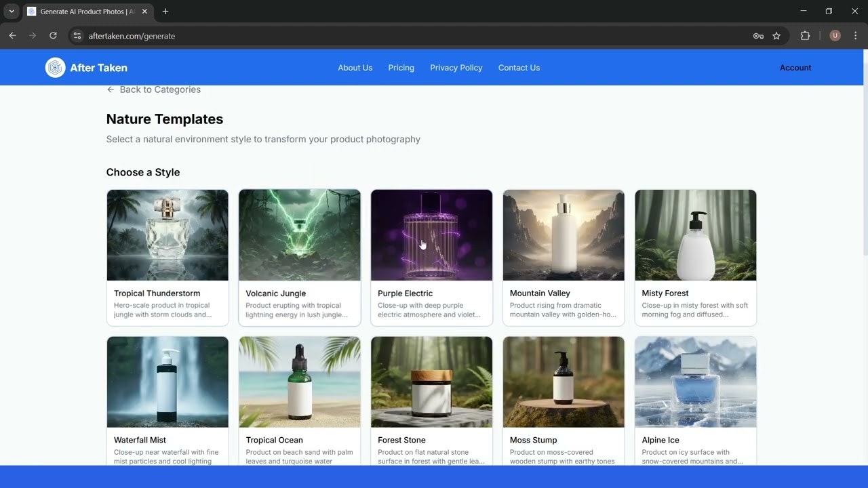Click the password key icon in address bar
Image resolution: width=868 pixels, height=488 pixels.
758,36
